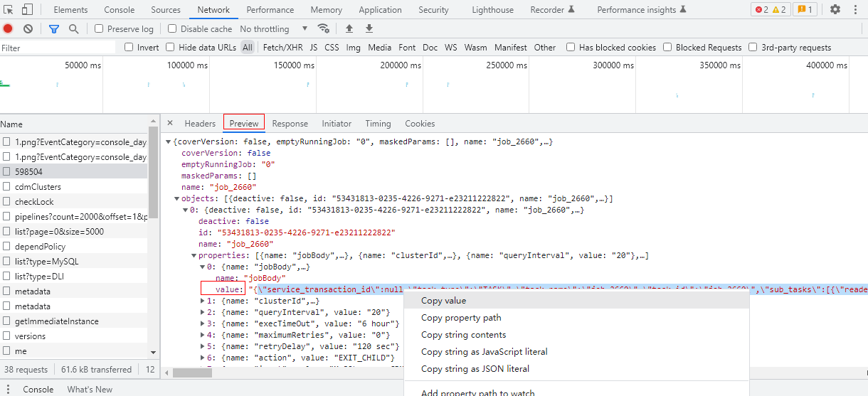868x396 pixels.
Task: Click the Filter text input field
Action: [x=57, y=48]
